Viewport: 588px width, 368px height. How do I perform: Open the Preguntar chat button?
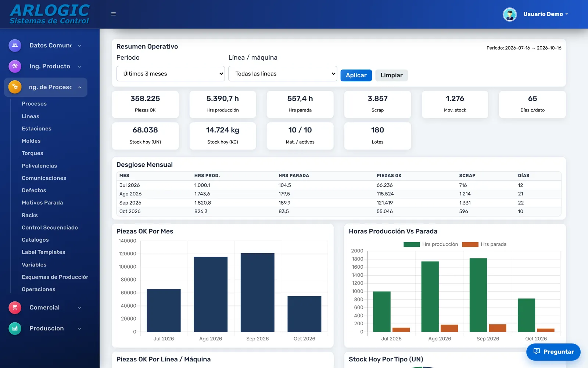553,352
